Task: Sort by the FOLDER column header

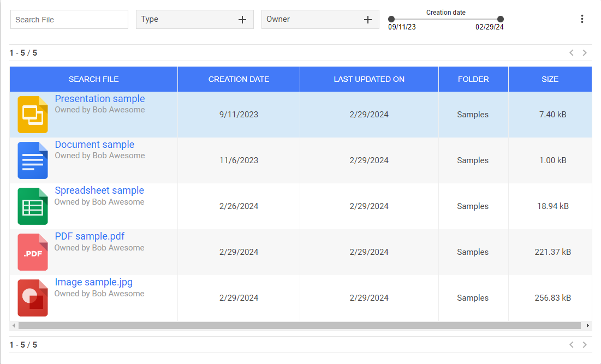Action: [x=473, y=79]
